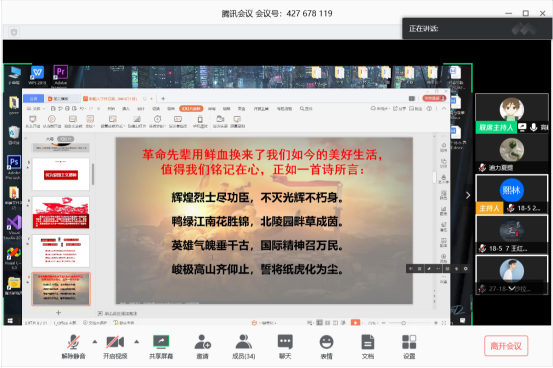Open the 设置 settings icon
This screenshot has width=553, height=368.
pos(409,346)
